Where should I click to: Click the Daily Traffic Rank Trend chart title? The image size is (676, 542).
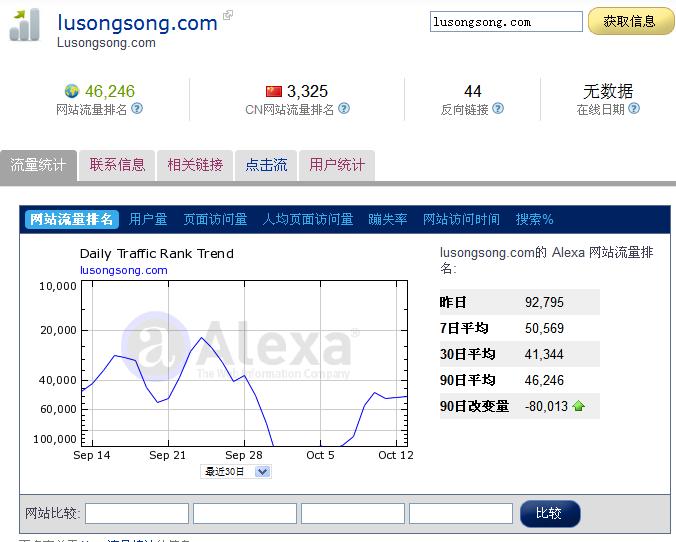click(x=157, y=254)
